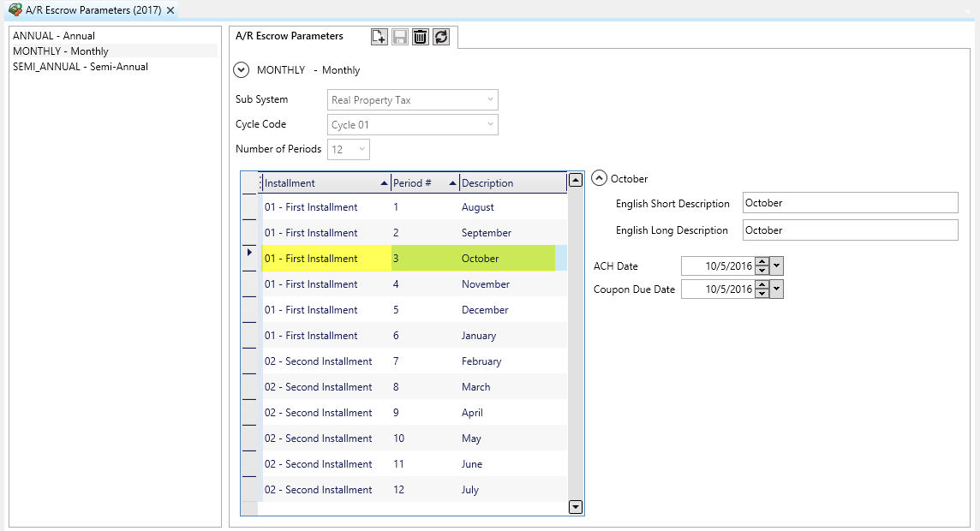The image size is (980, 531).
Task: Click the English Long Description field
Action: 849,230
